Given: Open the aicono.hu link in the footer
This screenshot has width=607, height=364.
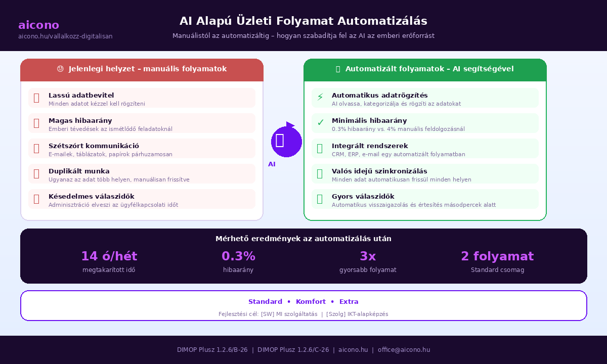Looking at the screenshot, I should pyautogui.click(x=353, y=350).
